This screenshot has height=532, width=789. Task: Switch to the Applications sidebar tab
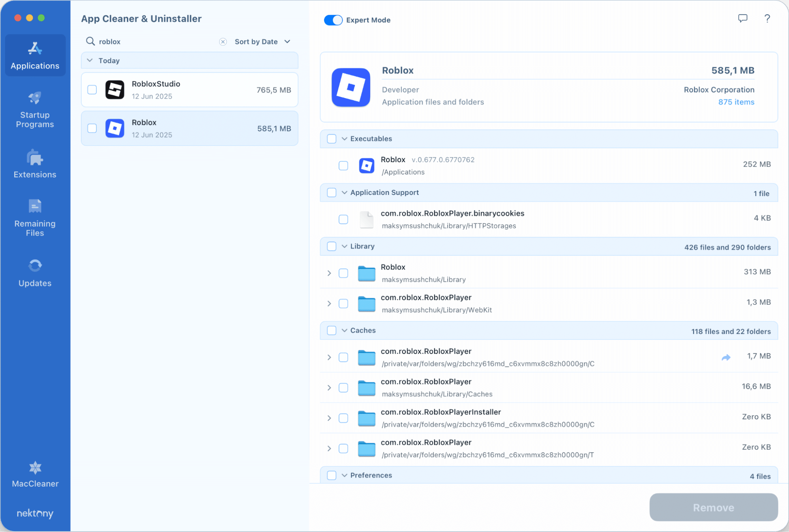35,55
